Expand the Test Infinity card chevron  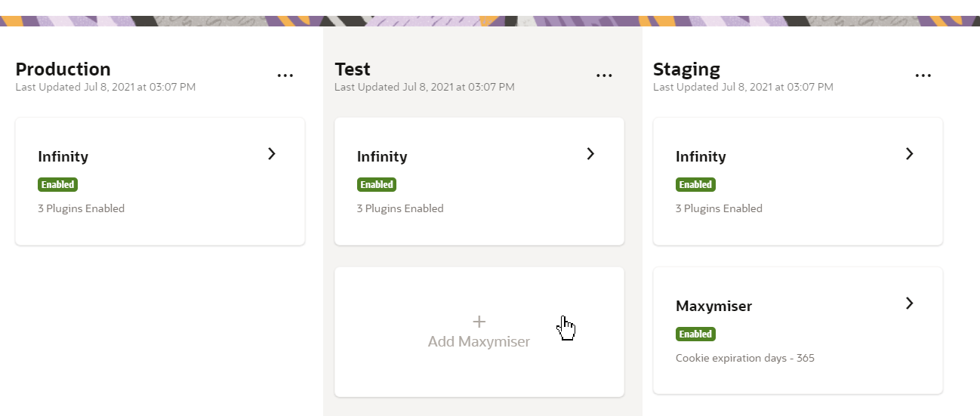click(x=590, y=154)
